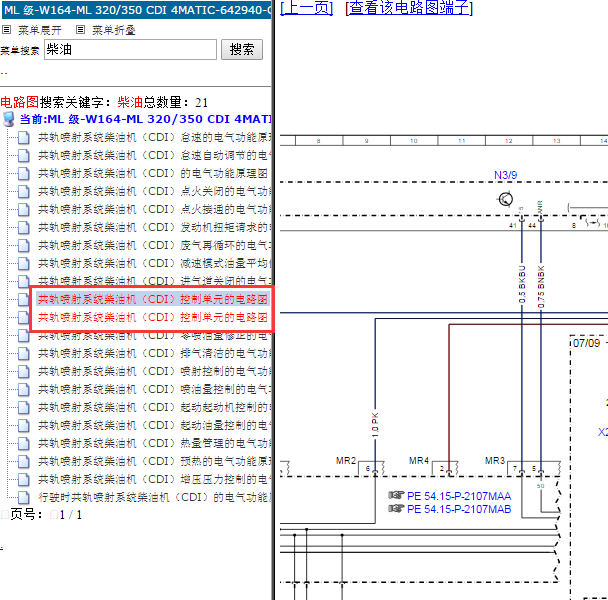Click hand pointer icon beside PE 54.15-P-2107MAB
The height and width of the screenshot is (600, 608).
pos(396,508)
